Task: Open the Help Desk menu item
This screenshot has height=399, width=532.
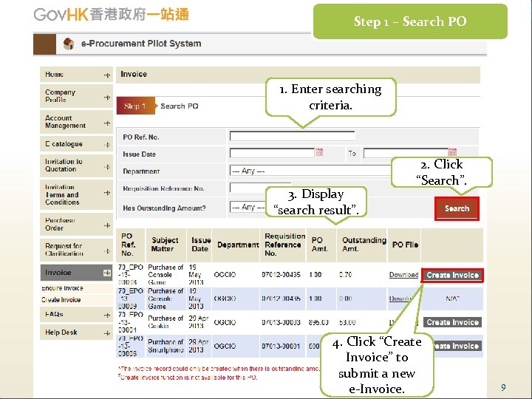Action: tap(76, 332)
